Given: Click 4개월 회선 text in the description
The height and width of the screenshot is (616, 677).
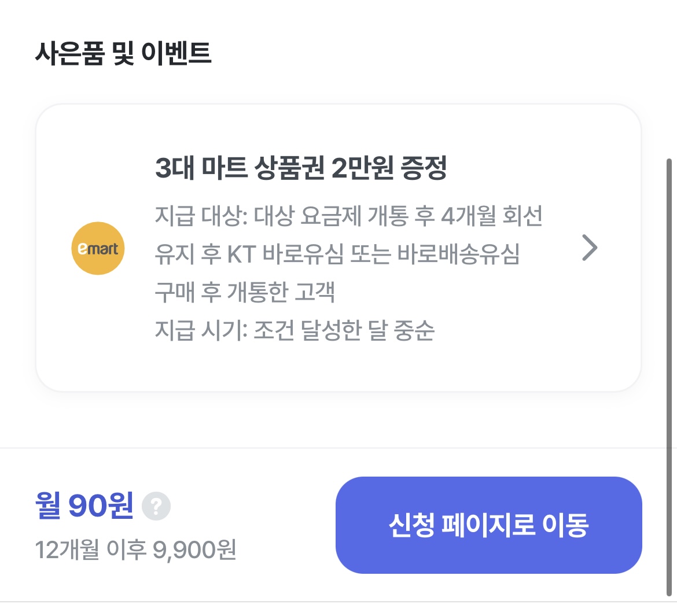Looking at the screenshot, I should coord(492,216).
